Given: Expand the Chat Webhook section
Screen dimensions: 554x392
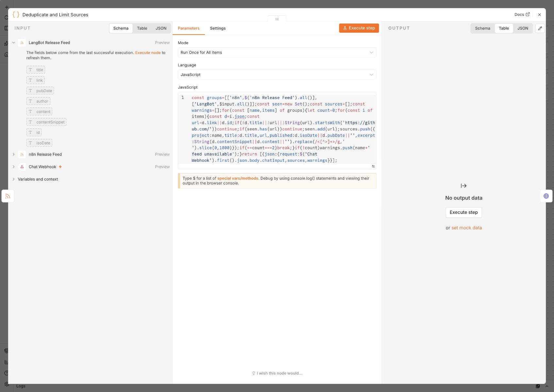Looking at the screenshot, I should (x=14, y=167).
